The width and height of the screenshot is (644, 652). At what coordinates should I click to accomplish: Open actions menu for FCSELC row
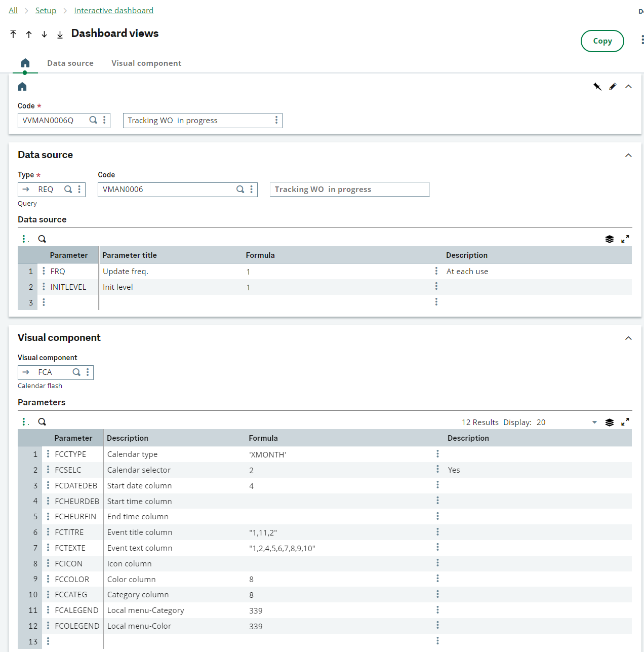pyautogui.click(x=48, y=470)
